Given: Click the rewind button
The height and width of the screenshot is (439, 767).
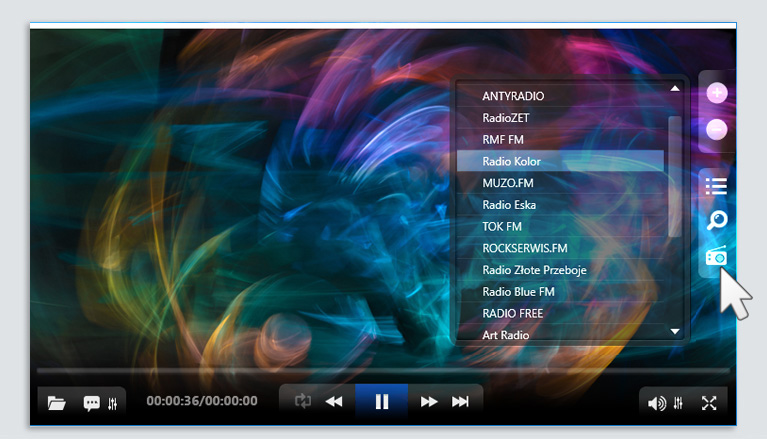Looking at the screenshot, I should (334, 402).
